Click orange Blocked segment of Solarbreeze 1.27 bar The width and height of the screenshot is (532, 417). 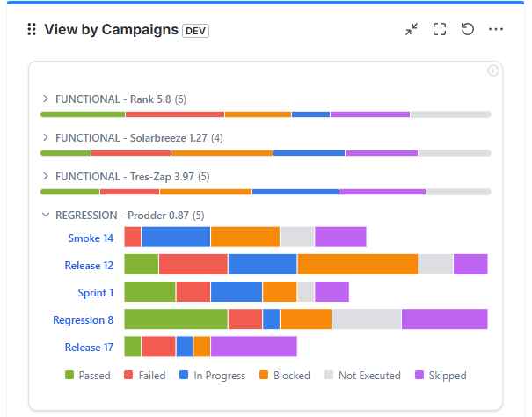(x=222, y=153)
